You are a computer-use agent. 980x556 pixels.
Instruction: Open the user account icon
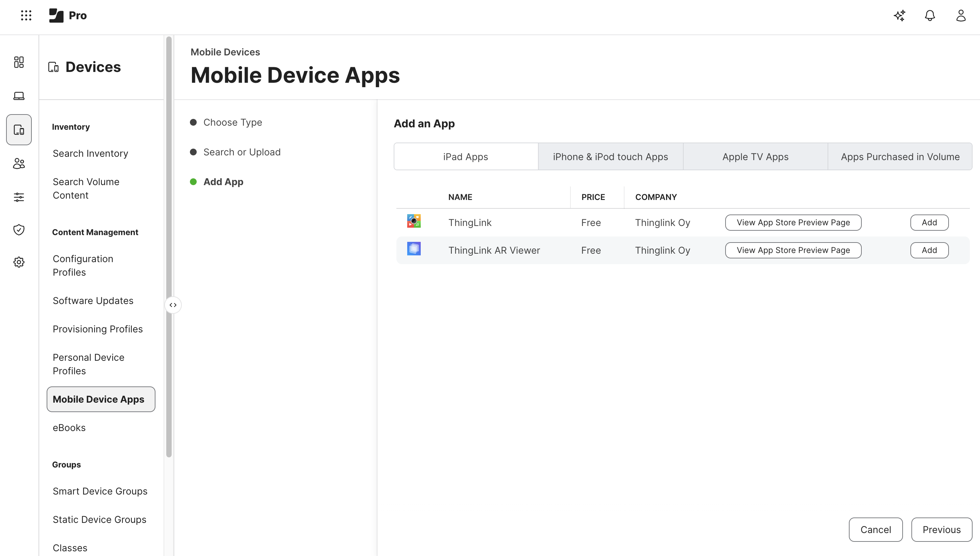tap(961, 16)
